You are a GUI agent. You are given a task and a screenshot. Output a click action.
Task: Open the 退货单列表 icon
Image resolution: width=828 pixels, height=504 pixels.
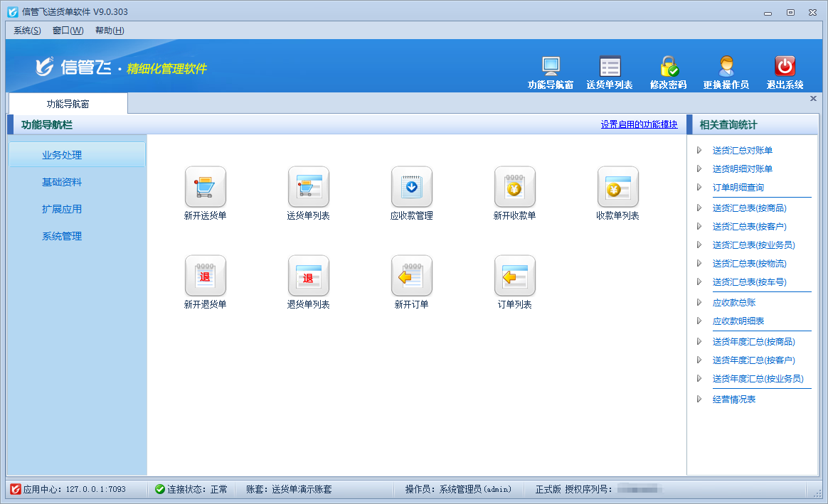[x=309, y=276]
